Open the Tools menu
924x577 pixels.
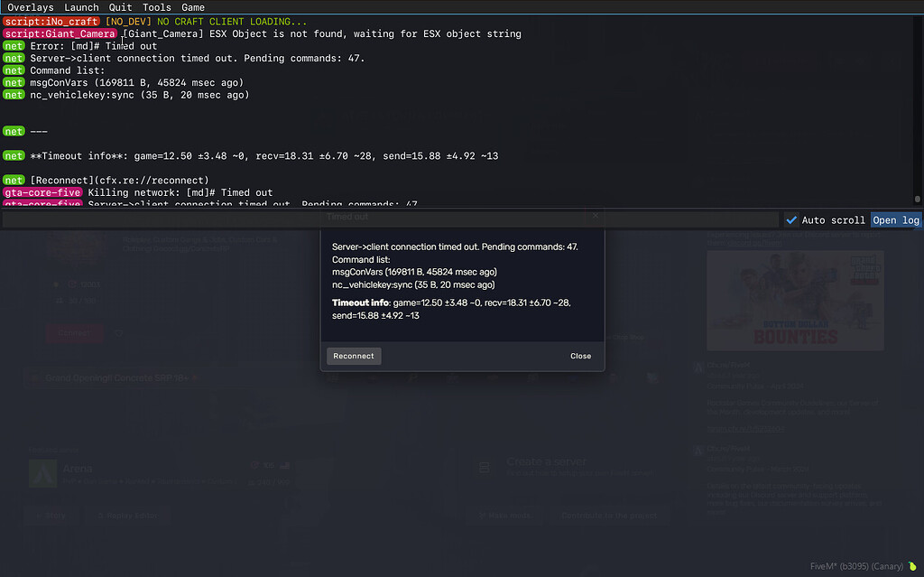156,7
